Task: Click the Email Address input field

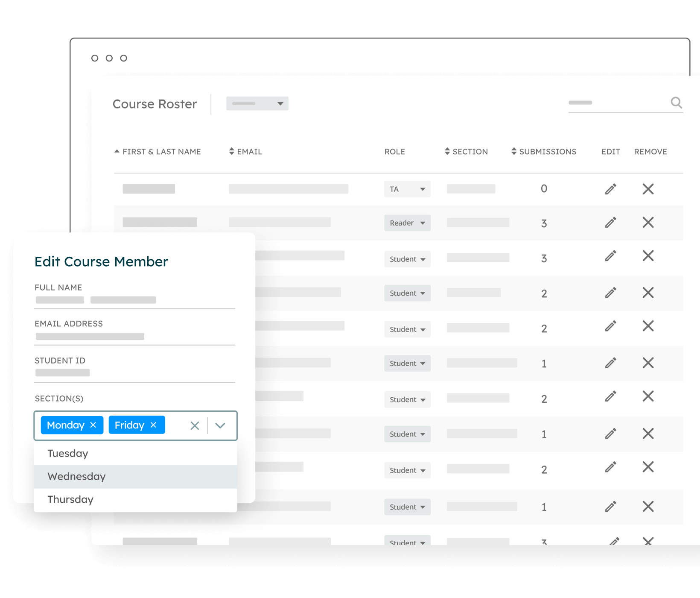Action: point(134,337)
